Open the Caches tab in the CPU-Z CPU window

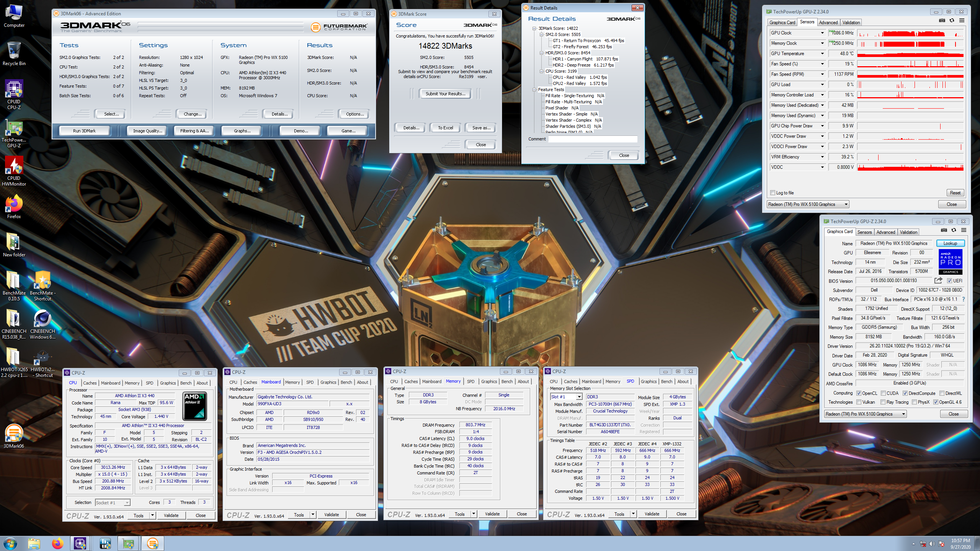pyautogui.click(x=90, y=383)
